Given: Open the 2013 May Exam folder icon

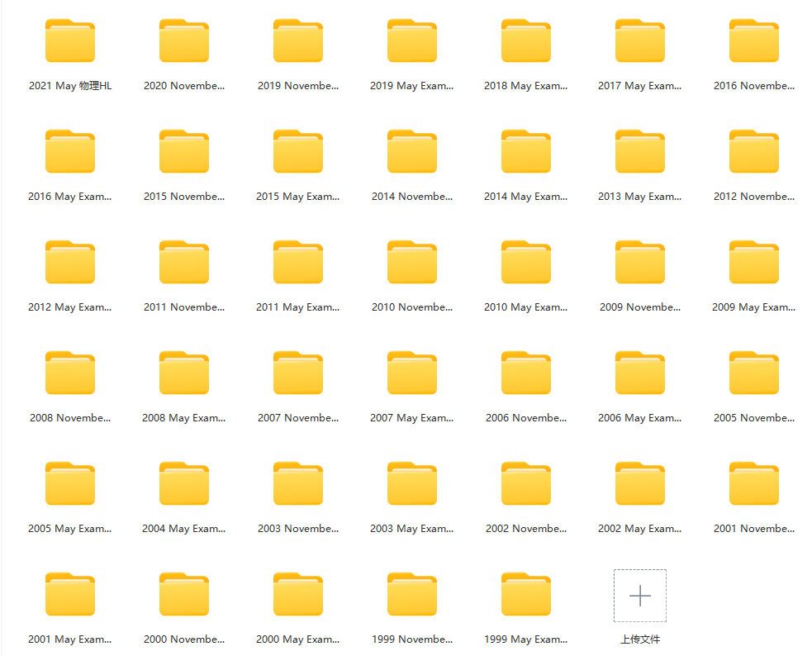Looking at the screenshot, I should pos(639,151).
